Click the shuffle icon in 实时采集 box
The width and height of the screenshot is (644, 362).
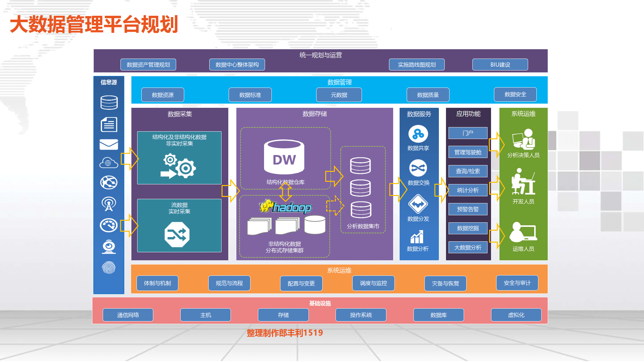tap(177, 235)
